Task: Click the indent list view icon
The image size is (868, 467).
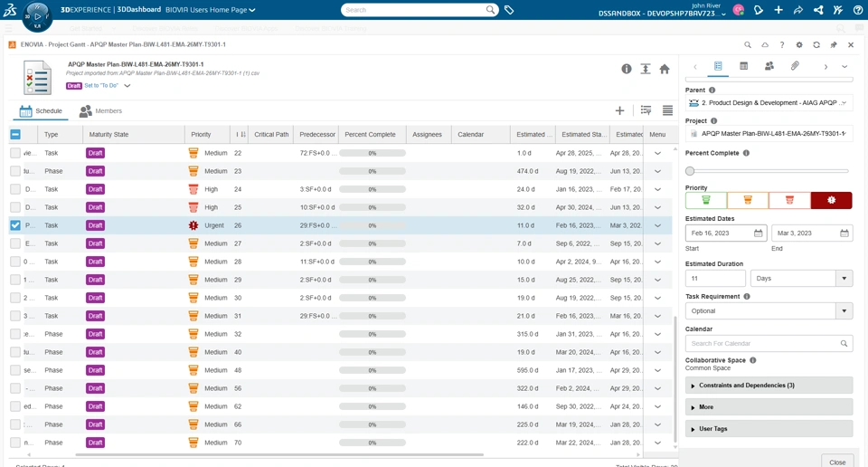Action: (646, 110)
